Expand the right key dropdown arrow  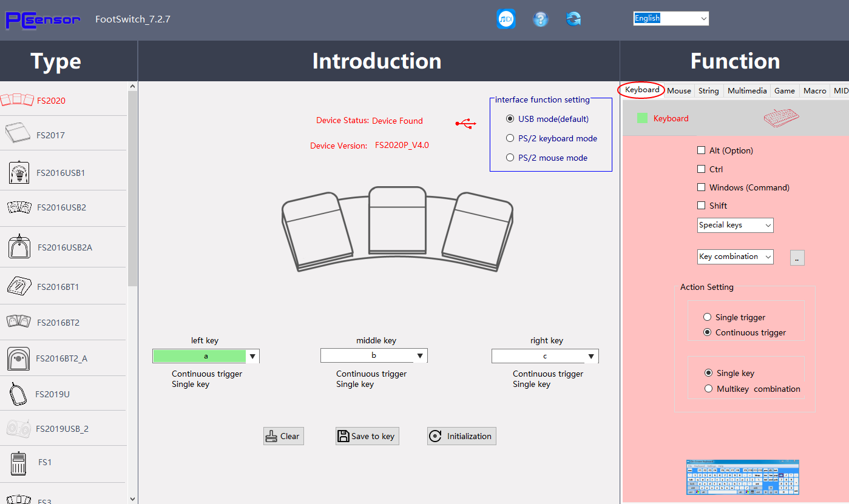(592, 356)
